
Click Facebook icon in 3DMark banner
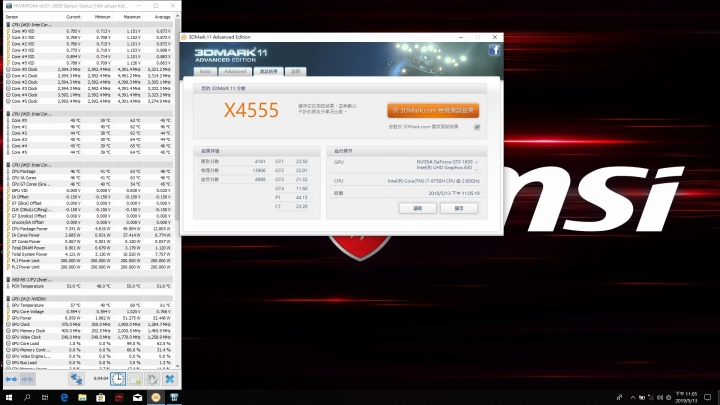pos(494,50)
